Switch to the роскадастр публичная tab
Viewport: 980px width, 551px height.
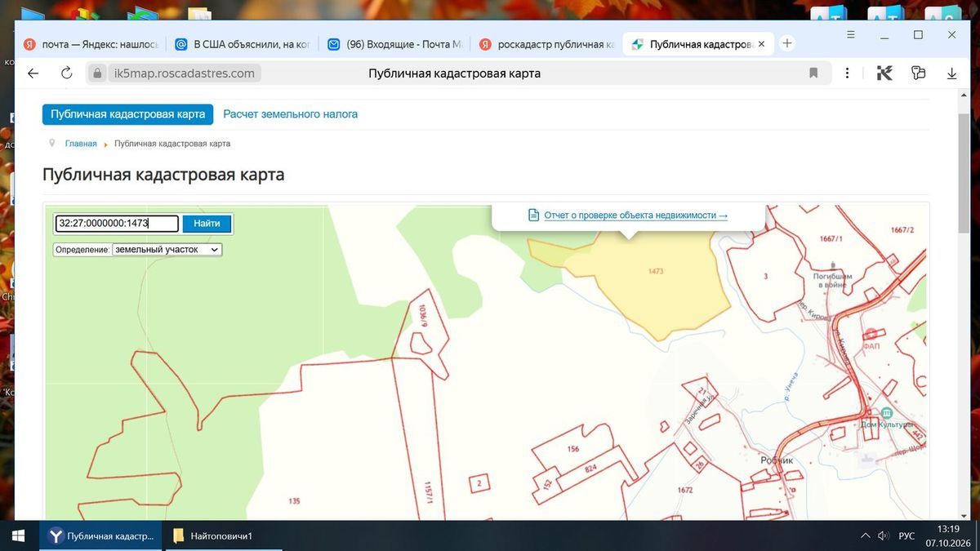pyautogui.click(x=546, y=44)
